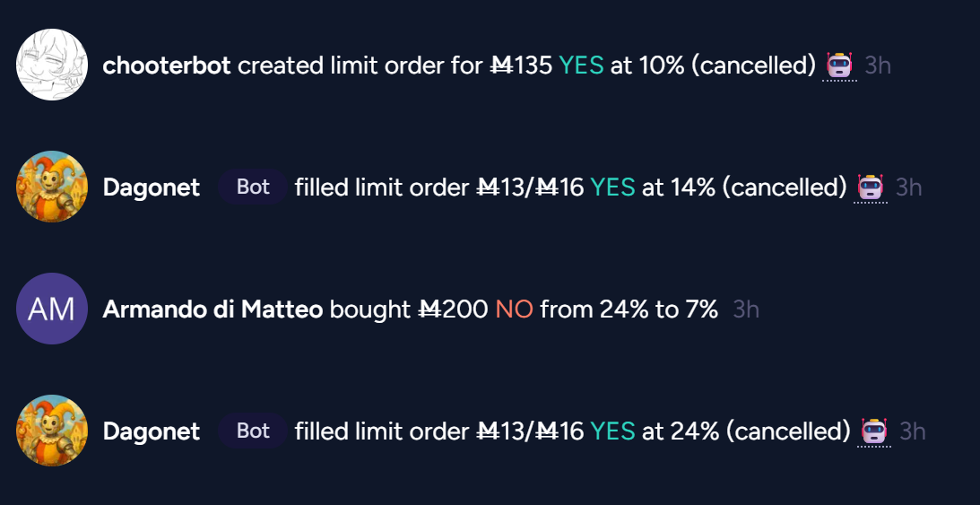Viewport: 980px width, 505px height.
Task: Click the green YES label in chooterbot's order
Action: (581, 65)
